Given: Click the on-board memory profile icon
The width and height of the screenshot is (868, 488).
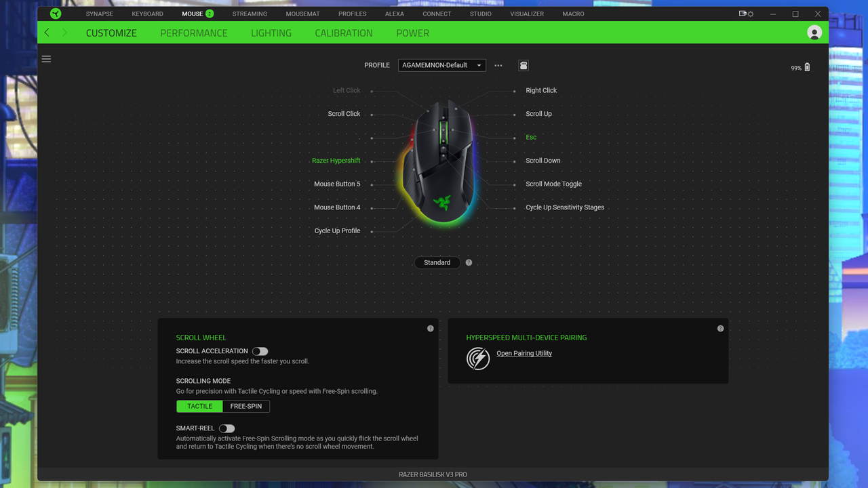Looking at the screenshot, I should pos(524,65).
